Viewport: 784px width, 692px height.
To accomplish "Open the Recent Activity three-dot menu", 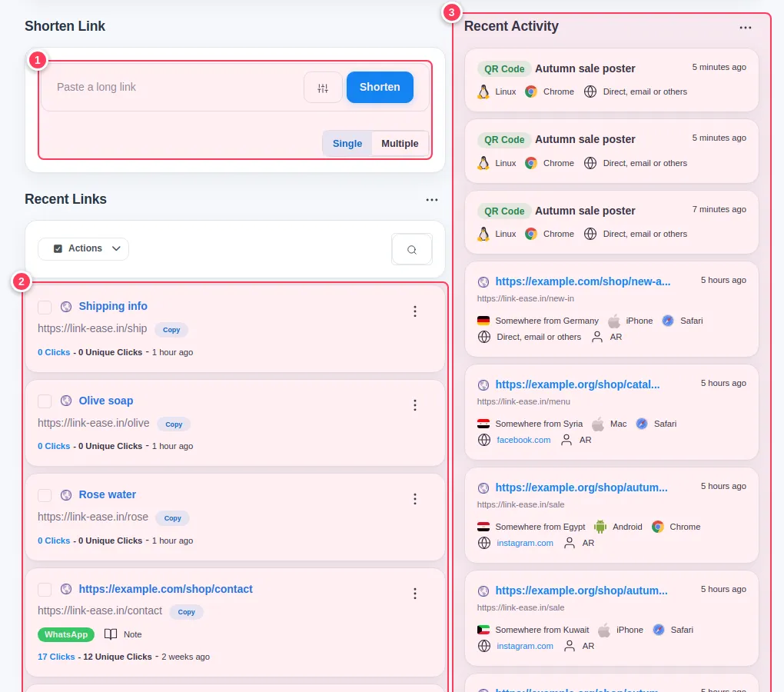I will [746, 28].
